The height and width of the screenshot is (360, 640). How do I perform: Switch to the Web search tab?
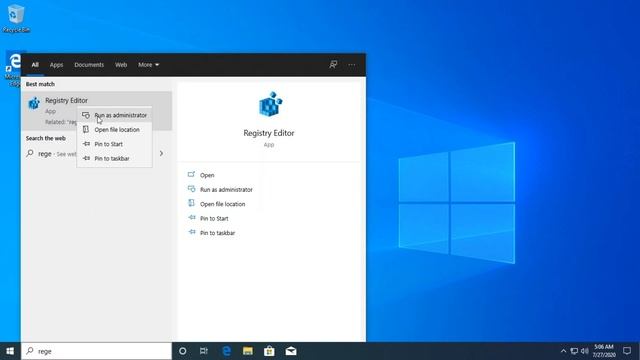click(121, 64)
